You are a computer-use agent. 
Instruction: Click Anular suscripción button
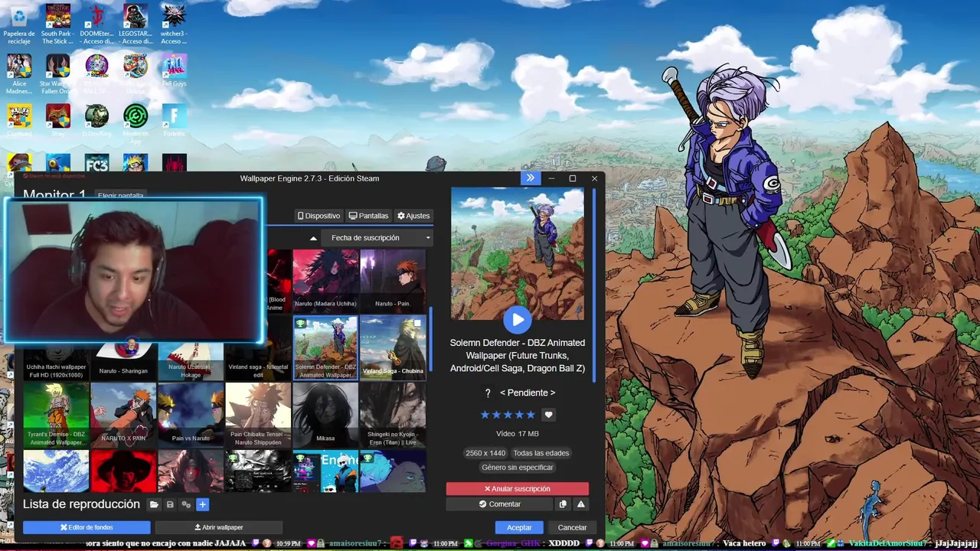(x=518, y=488)
